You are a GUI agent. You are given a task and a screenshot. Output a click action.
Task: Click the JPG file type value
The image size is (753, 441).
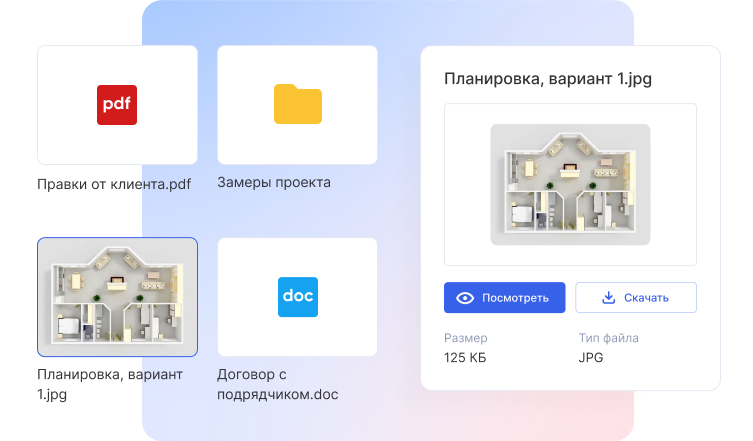pos(591,357)
